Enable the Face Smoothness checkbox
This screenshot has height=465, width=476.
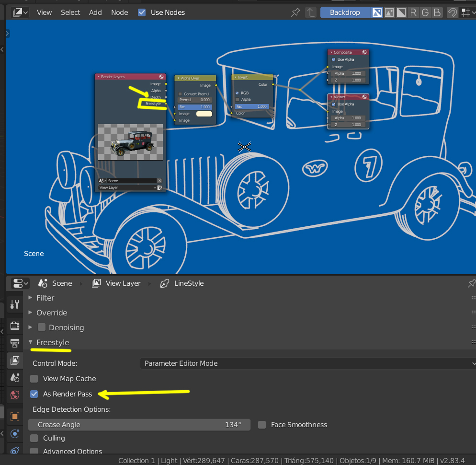tap(262, 425)
